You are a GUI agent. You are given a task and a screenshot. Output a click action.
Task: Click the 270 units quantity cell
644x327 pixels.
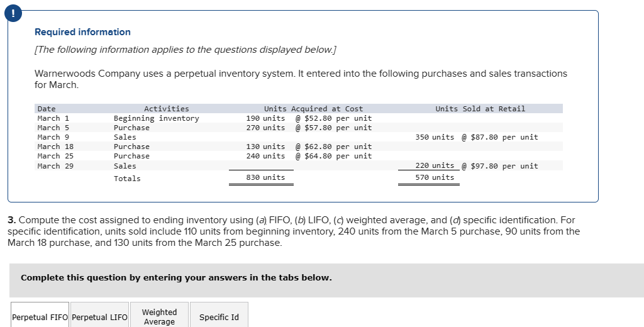tap(265, 128)
